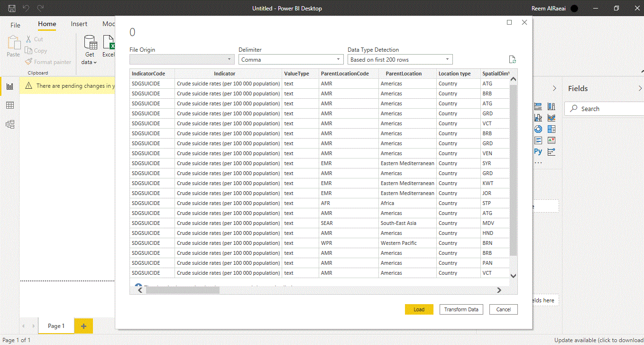Click the horizontal scrollbar left arrow
The height and width of the screenshot is (345, 644).
pyautogui.click(x=140, y=290)
